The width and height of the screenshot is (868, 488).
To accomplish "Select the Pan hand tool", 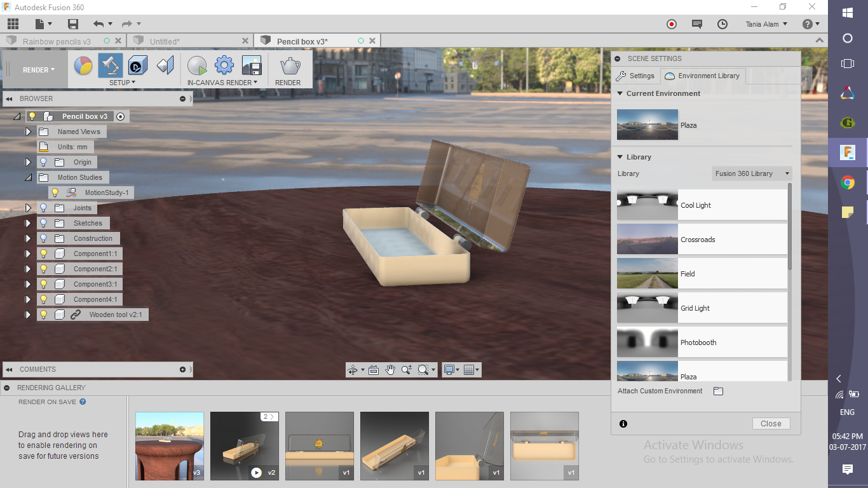I will coord(390,370).
